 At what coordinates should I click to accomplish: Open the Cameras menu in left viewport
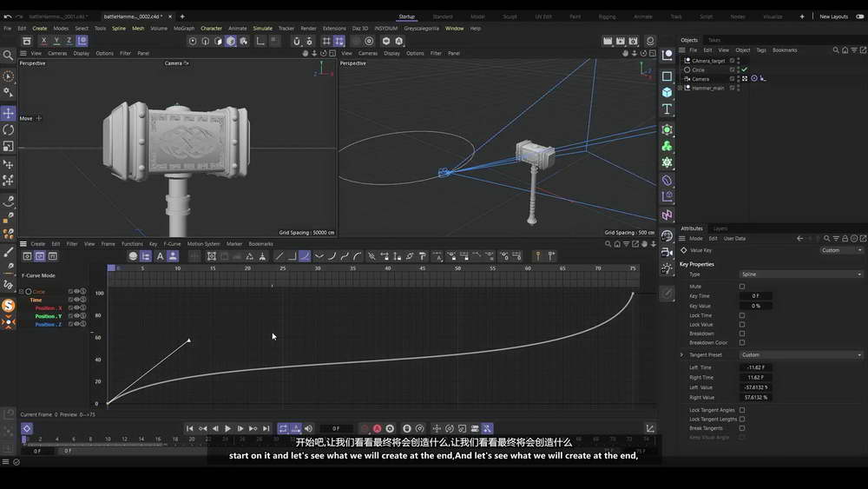tap(57, 53)
